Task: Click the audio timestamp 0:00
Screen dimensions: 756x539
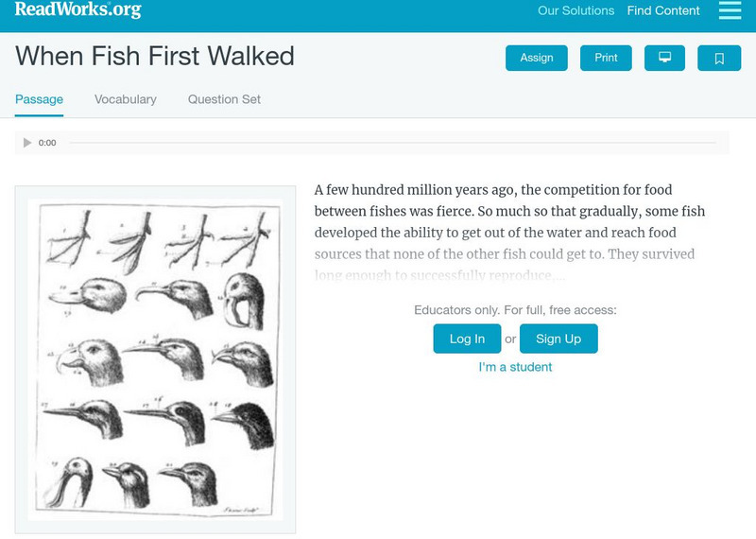Action: [47, 143]
